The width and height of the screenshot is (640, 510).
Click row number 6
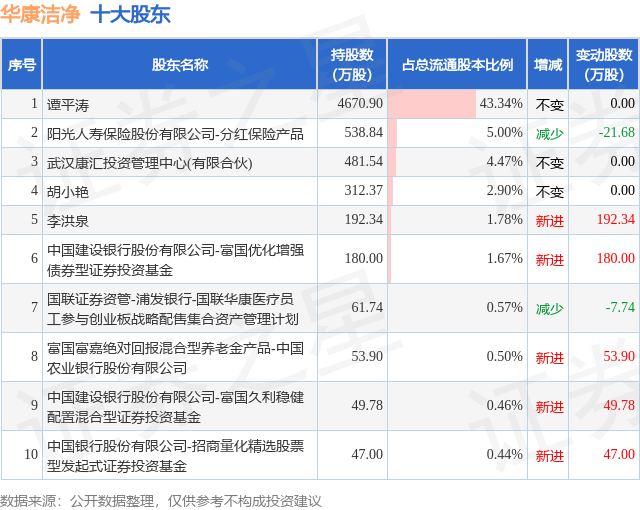coord(35,258)
